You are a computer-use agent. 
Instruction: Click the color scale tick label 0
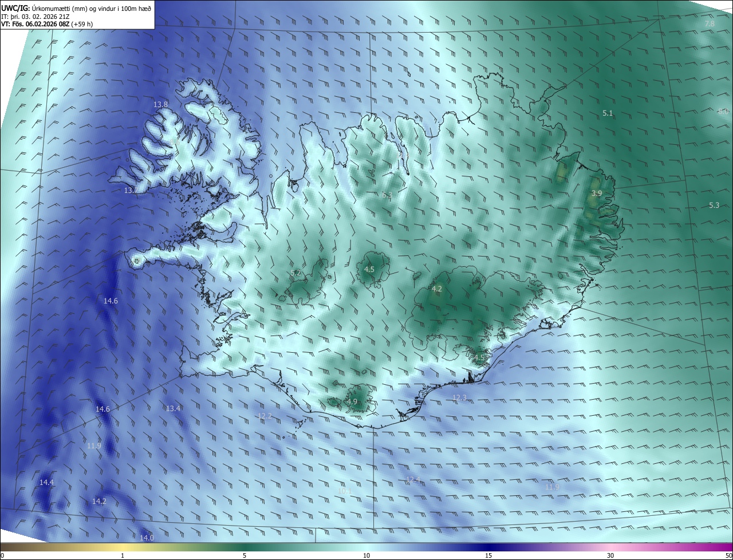pyautogui.click(x=2, y=555)
